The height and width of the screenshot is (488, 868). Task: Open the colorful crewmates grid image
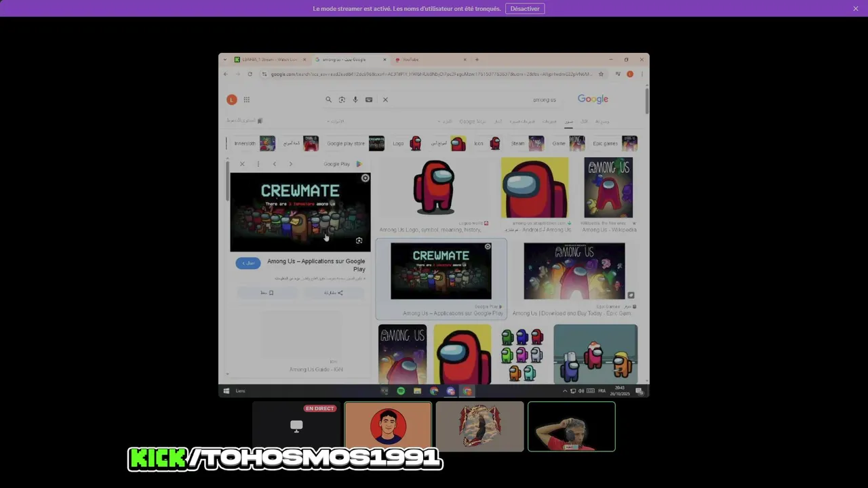pyautogui.click(x=522, y=354)
